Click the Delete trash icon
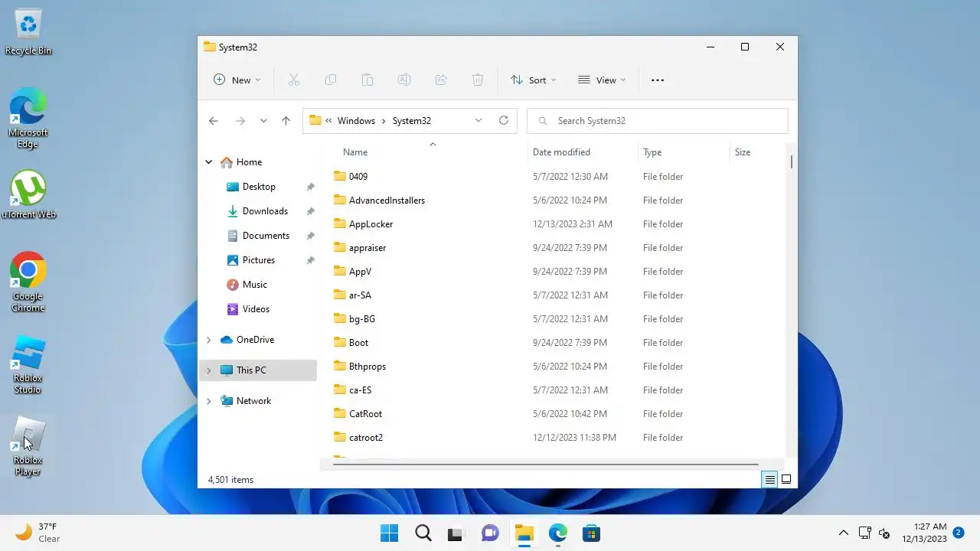980x551 pixels. pyautogui.click(x=478, y=80)
